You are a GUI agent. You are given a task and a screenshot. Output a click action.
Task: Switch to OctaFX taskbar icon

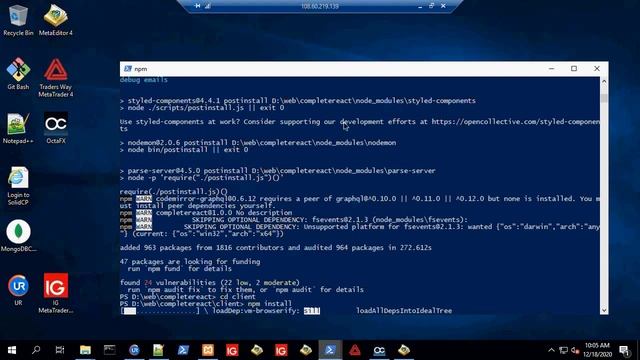click(x=379, y=350)
